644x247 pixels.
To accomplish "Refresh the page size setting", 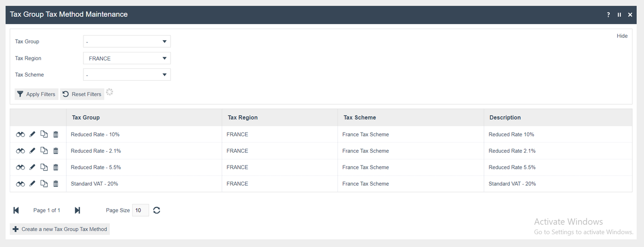I will pyautogui.click(x=157, y=210).
